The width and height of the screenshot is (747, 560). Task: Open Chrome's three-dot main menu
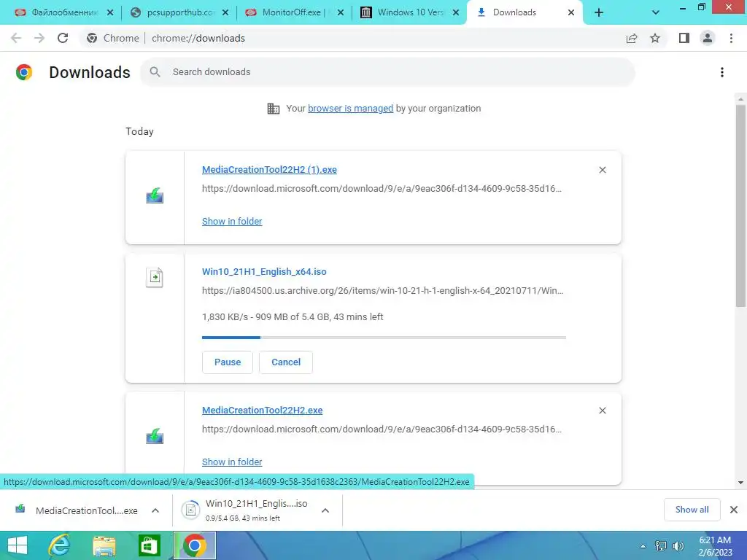731,38
